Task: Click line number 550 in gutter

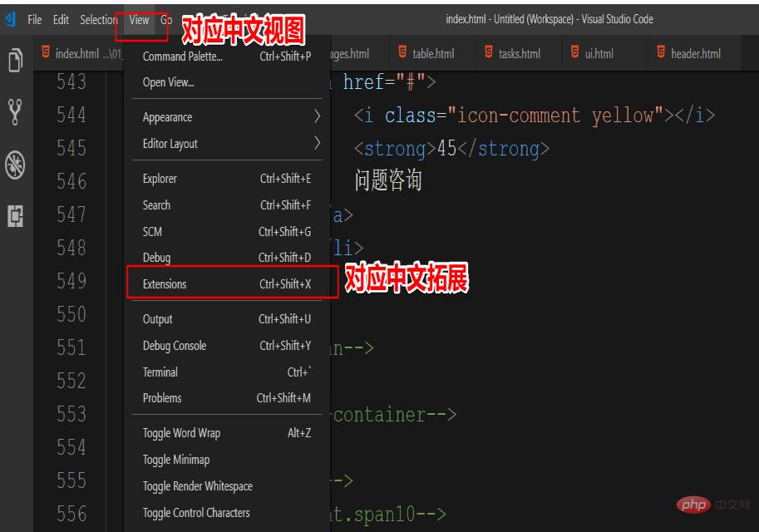Action: point(71,314)
